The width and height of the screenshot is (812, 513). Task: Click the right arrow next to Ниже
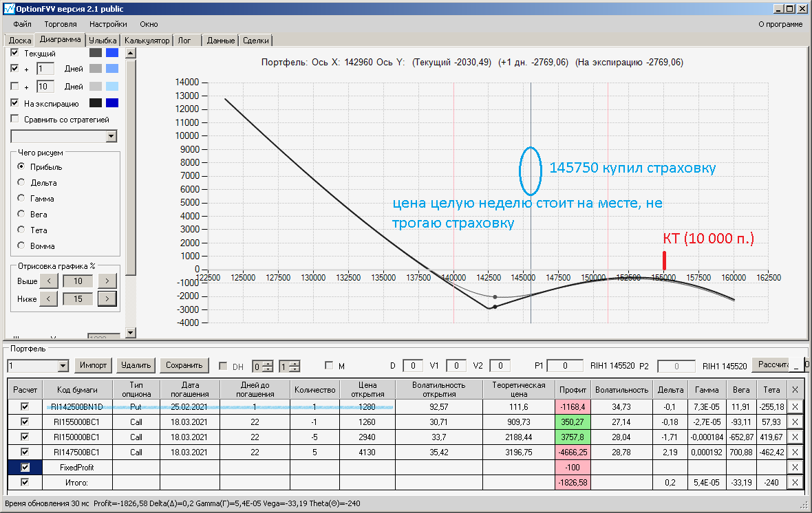[107, 298]
